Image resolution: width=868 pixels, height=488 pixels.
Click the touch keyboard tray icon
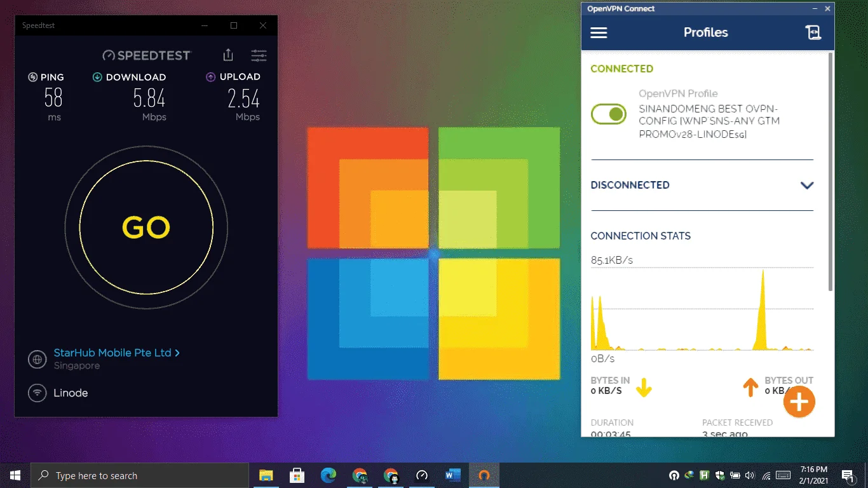(783, 475)
